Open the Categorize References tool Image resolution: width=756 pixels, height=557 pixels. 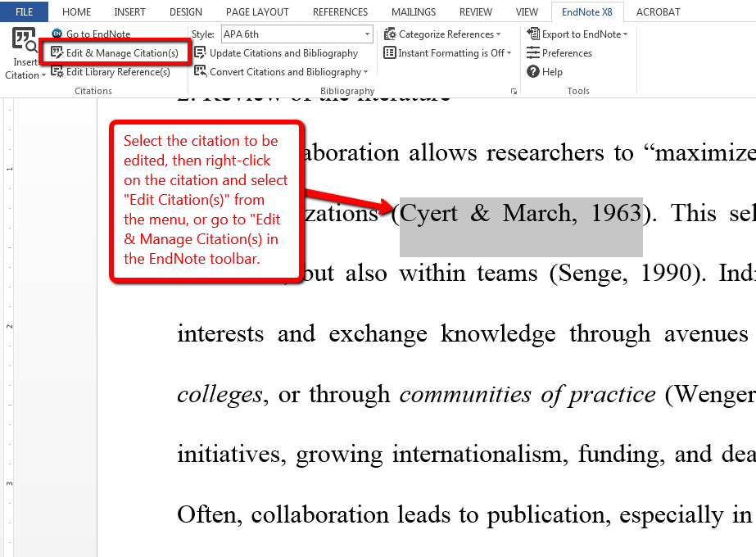[442, 34]
